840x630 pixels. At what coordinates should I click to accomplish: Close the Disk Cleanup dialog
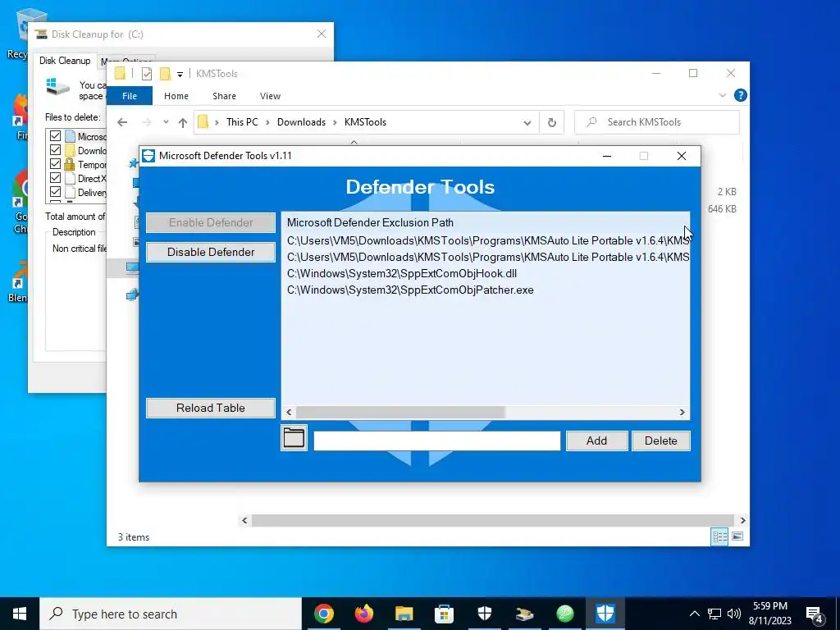tap(322, 34)
